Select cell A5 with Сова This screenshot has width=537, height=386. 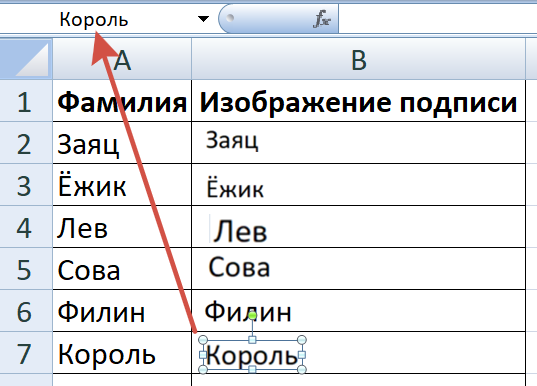click(x=122, y=269)
